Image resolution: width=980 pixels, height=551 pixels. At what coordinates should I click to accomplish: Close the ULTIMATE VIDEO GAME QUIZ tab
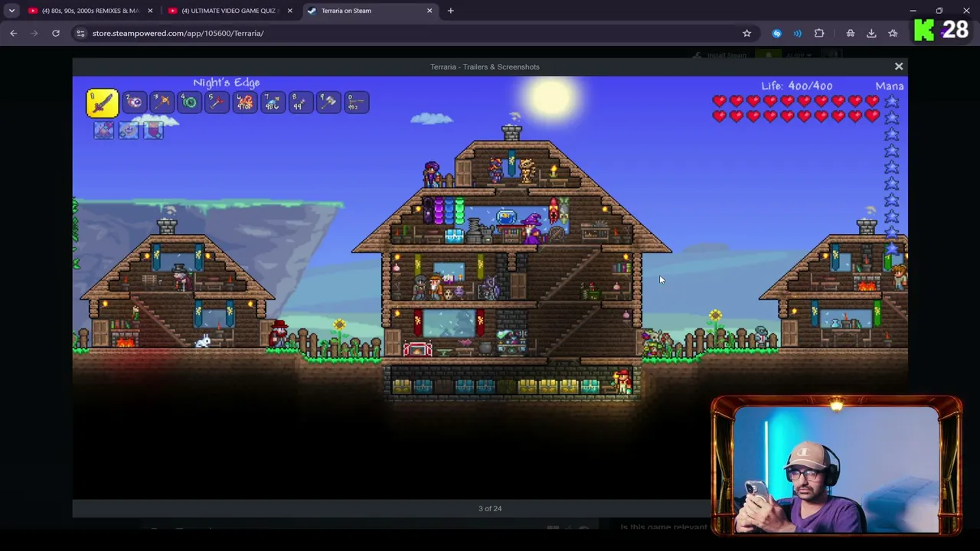click(x=289, y=11)
